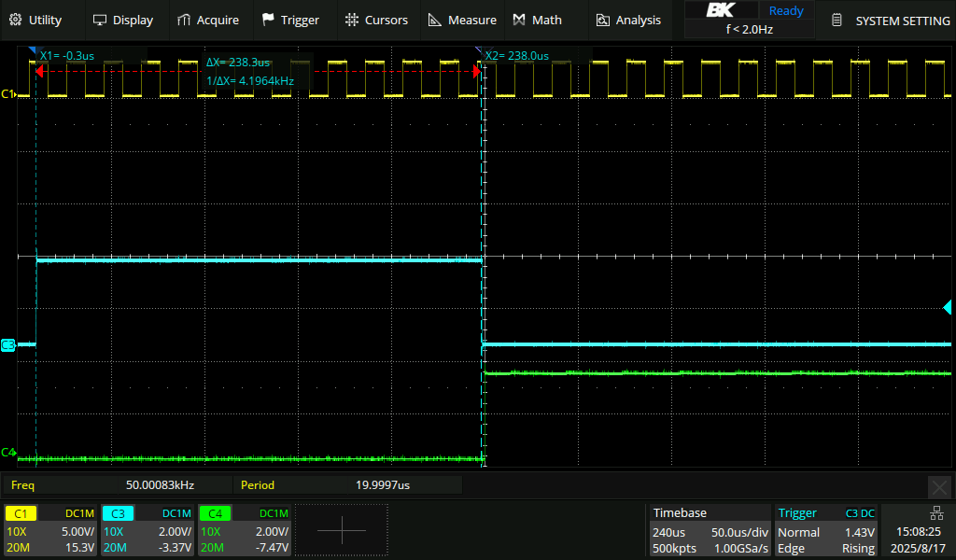956x560 pixels.
Task: Click the 1.43V trigger level value
Action: pyautogui.click(x=860, y=532)
